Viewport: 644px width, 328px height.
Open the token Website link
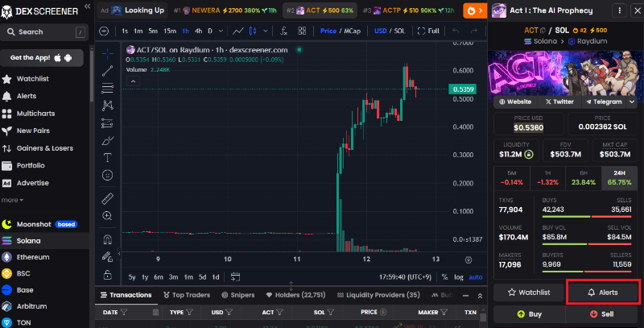point(515,102)
